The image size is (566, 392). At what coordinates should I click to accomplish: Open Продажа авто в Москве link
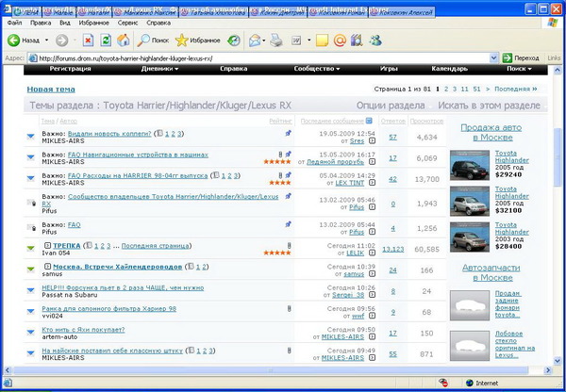(x=491, y=132)
